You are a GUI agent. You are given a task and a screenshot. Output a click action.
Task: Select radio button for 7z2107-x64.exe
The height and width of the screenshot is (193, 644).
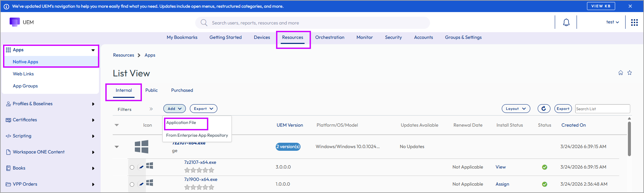tap(132, 167)
